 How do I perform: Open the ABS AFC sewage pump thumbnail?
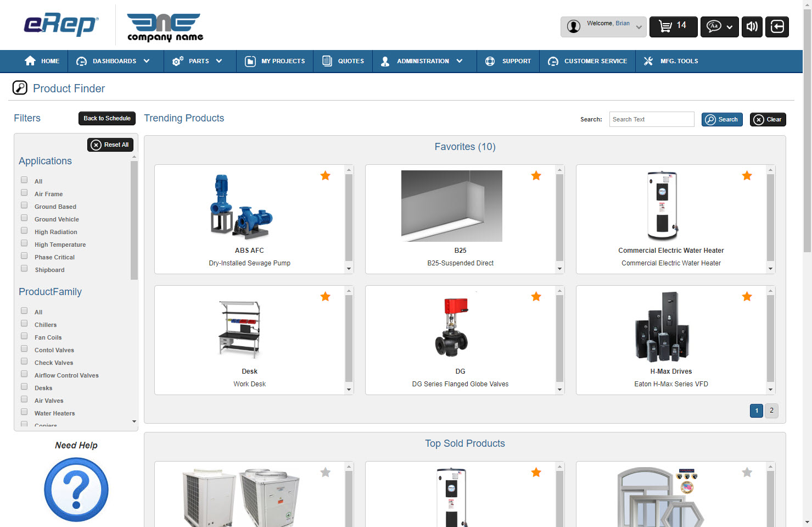click(241, 206)
